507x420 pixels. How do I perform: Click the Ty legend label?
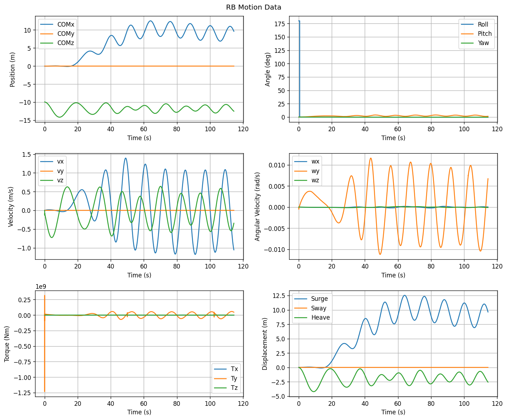tap(234, 378)
